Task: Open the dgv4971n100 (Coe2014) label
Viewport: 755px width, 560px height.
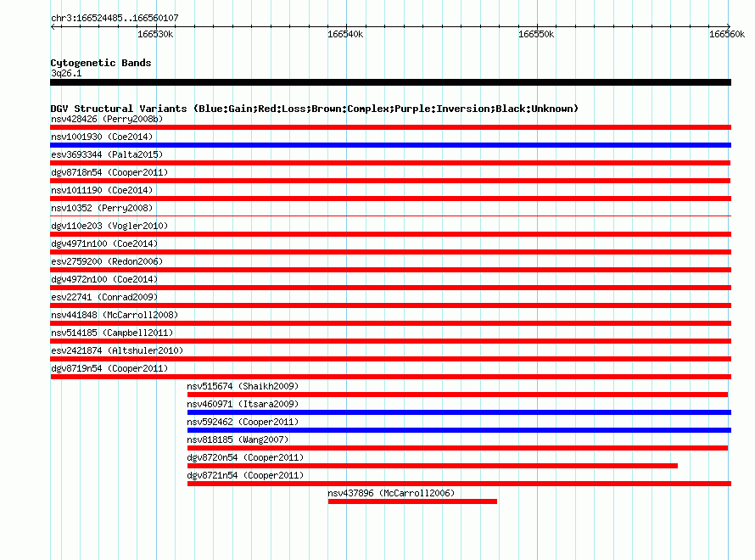Action: (104, 244)
